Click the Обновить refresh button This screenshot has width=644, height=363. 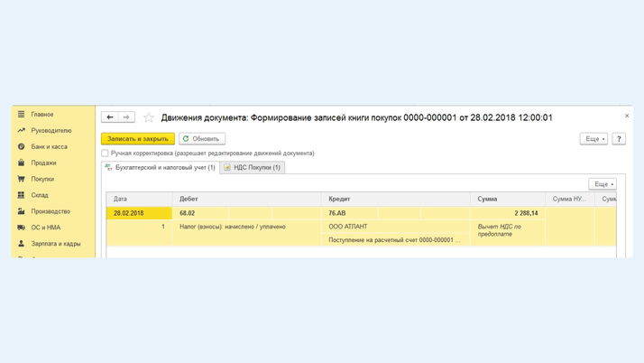[202, 139]
